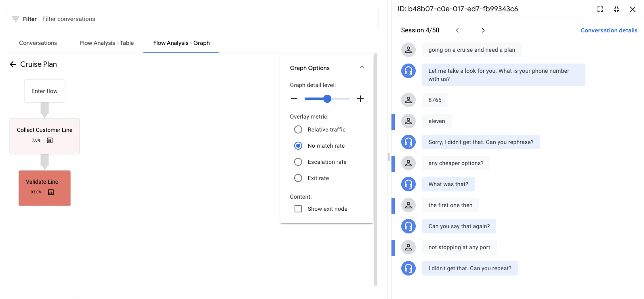
Task: Click the Graph detail level slider handle
Action: coord(327,99)
